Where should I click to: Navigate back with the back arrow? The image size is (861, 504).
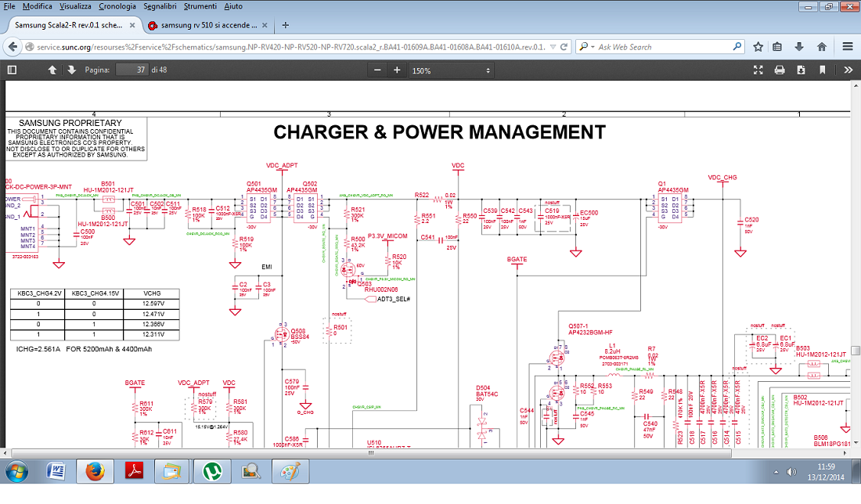point(12,47)
